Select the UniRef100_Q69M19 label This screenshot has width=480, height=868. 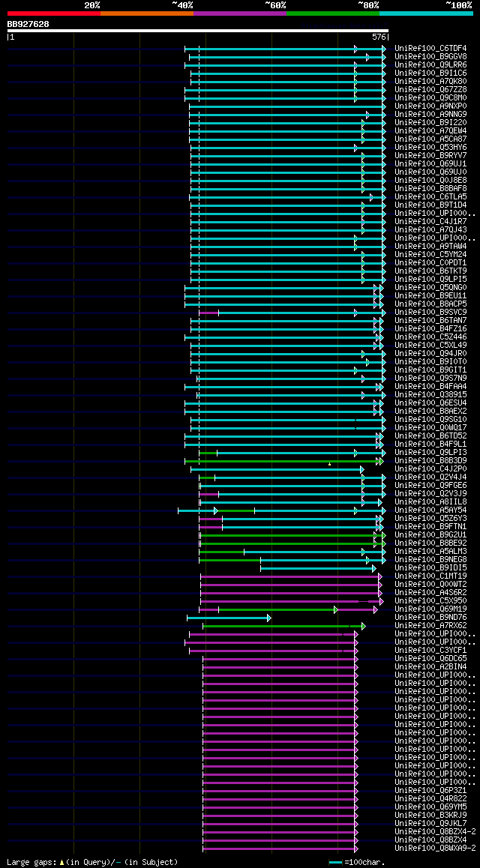click(x=430, y=609)
